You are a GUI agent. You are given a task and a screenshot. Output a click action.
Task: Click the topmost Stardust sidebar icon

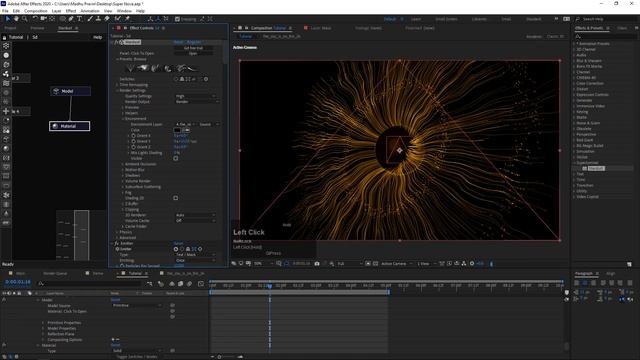tap(6, 46)
